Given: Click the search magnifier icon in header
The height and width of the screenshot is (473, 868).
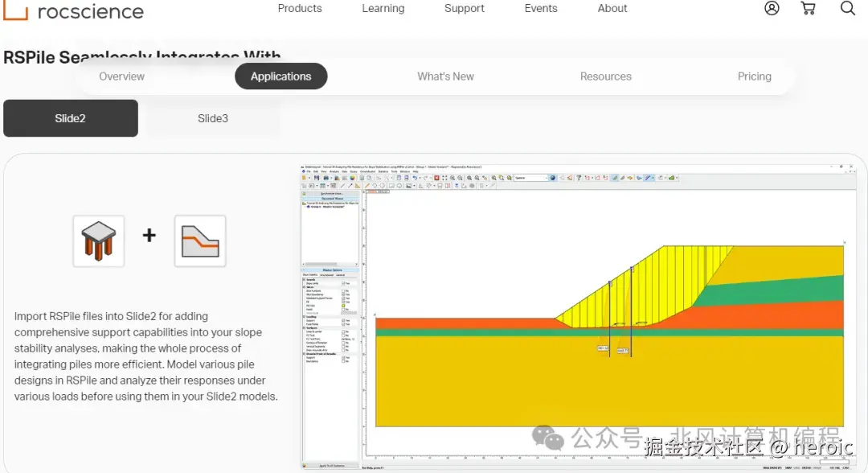Looking at the screenshot, I should point(848,8).
